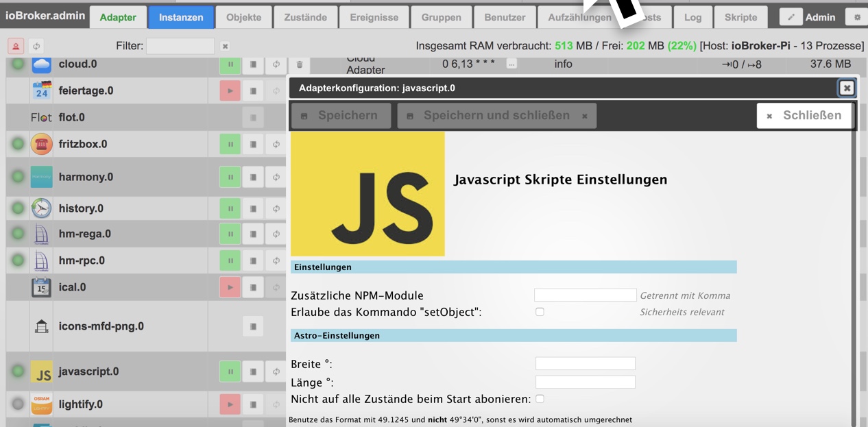Restart javascript.0 with its reload icon
The width and height of the screenshot is (868, 427).
[276, 371]
